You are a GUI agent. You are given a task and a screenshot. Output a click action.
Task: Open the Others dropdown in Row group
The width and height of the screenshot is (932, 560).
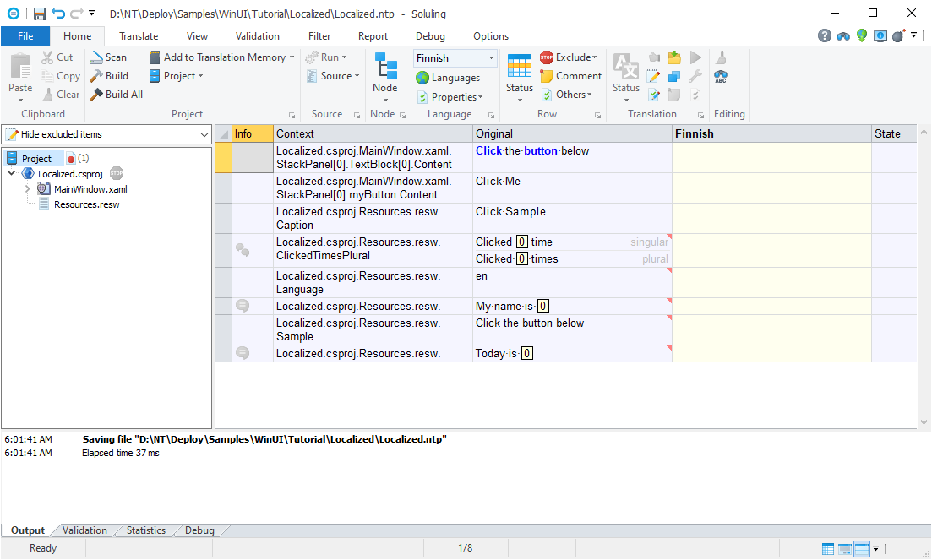(567, 94)
